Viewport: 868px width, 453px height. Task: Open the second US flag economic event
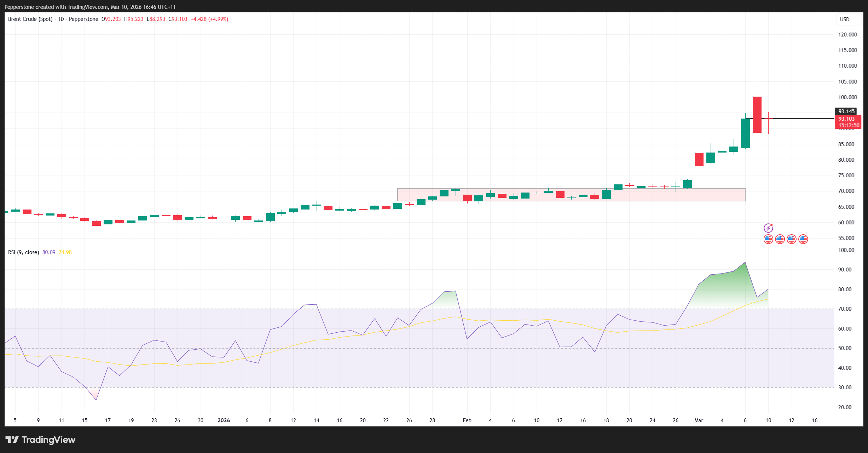[780, 239]
